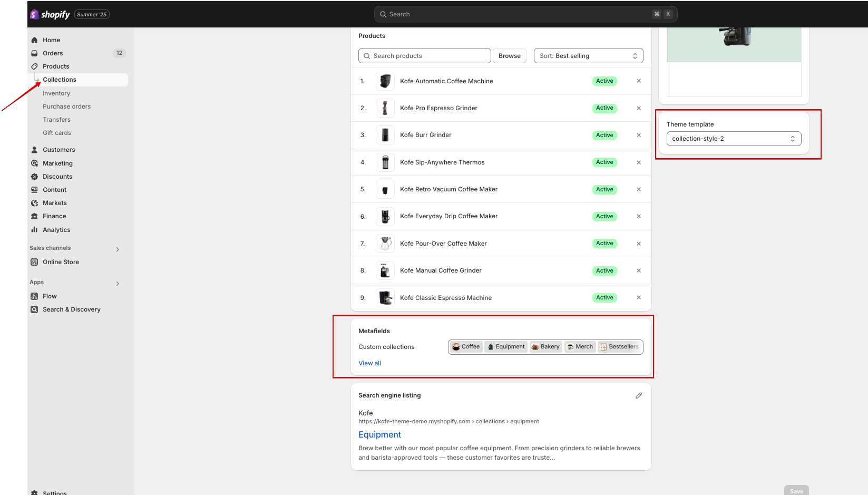The image size is (868, 495).
Task: Open Purchase orders submenu item
Action: pyautogui.click(x=67, y=106)
